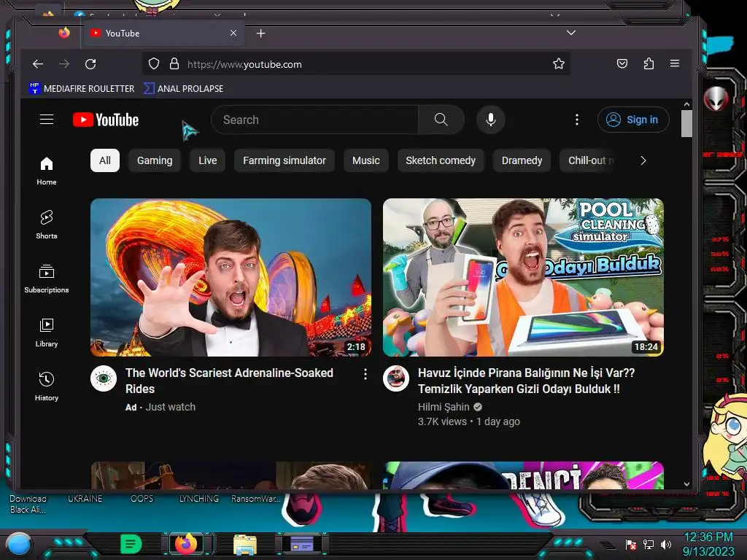Select the Music filter chip
This screenshot has width=747, height=560.
366,160
